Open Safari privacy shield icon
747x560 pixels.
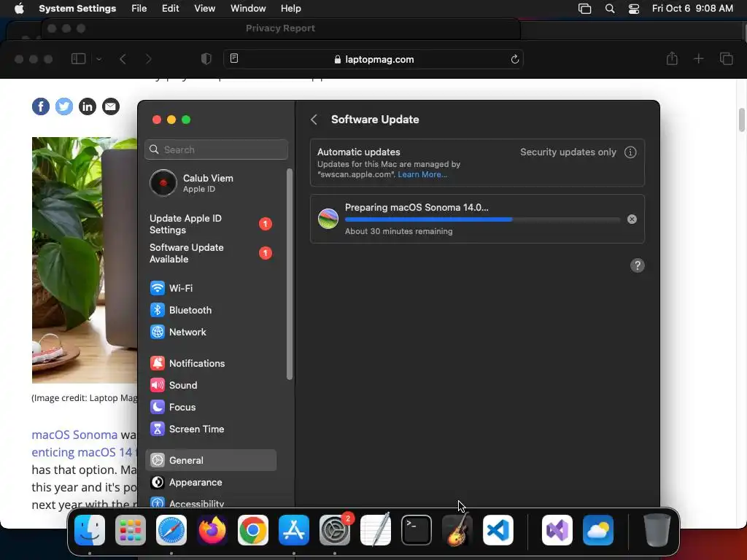206,59
